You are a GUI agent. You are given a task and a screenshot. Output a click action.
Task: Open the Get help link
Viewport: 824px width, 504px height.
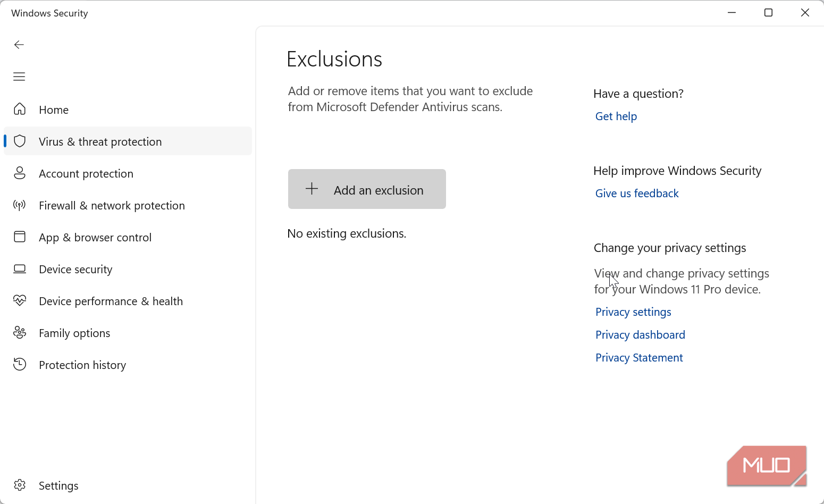(x=616, y=116)
